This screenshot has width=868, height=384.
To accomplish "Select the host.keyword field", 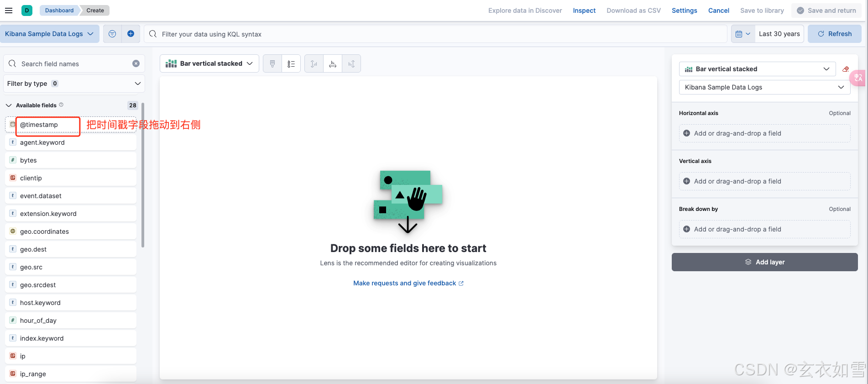I will coord(71,302).
